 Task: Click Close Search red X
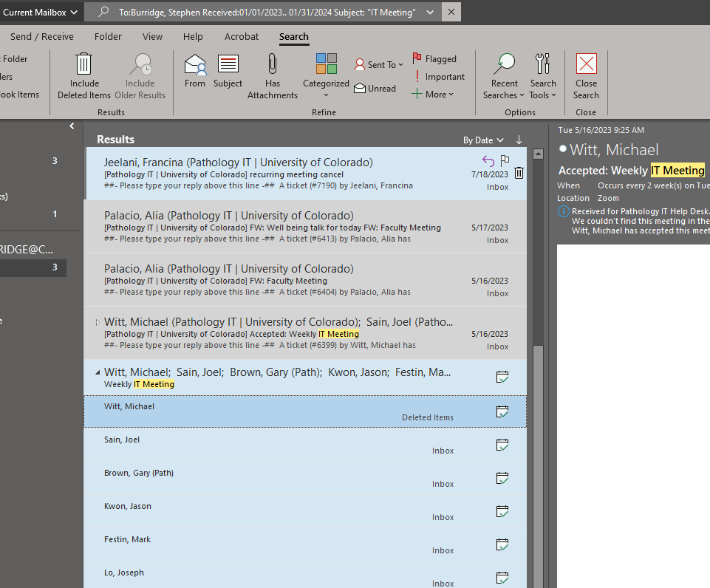587,64
